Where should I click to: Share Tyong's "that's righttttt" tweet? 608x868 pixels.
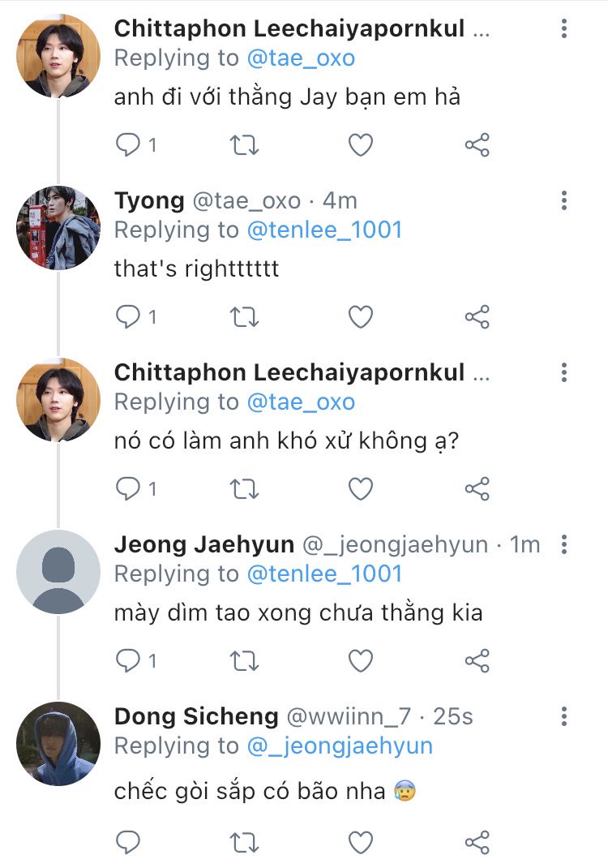coord(477,317)
